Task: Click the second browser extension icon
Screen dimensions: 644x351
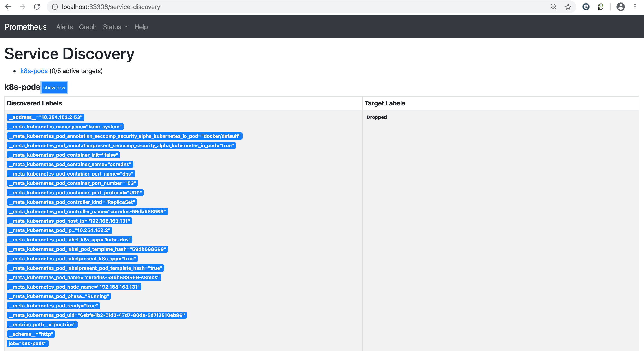Action: [x=600, y=7]
